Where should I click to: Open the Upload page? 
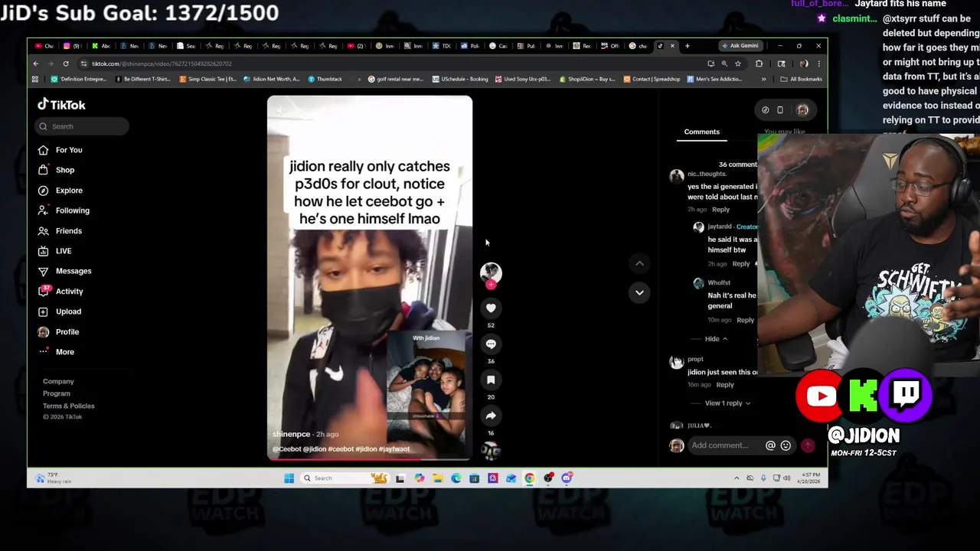pos(60,311)
